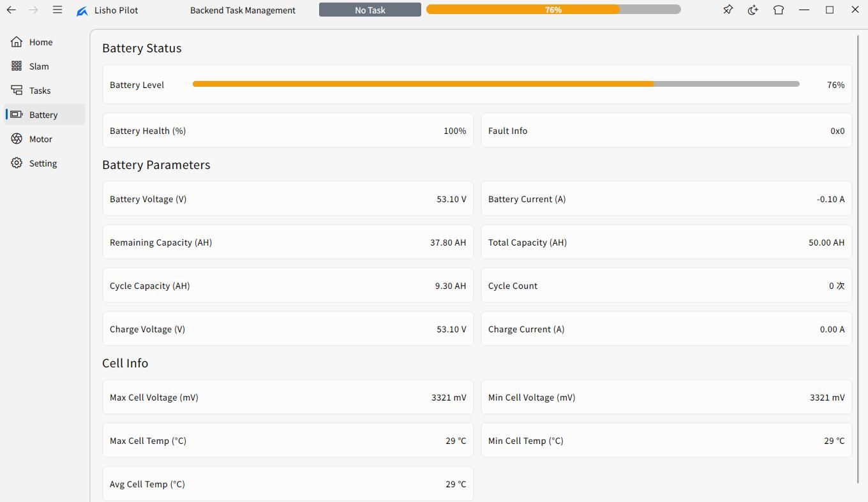Click the Charge Voltage 53.10 V value
Image resolution: width=868 pixels, height=502 pixels.
[451, 329]
